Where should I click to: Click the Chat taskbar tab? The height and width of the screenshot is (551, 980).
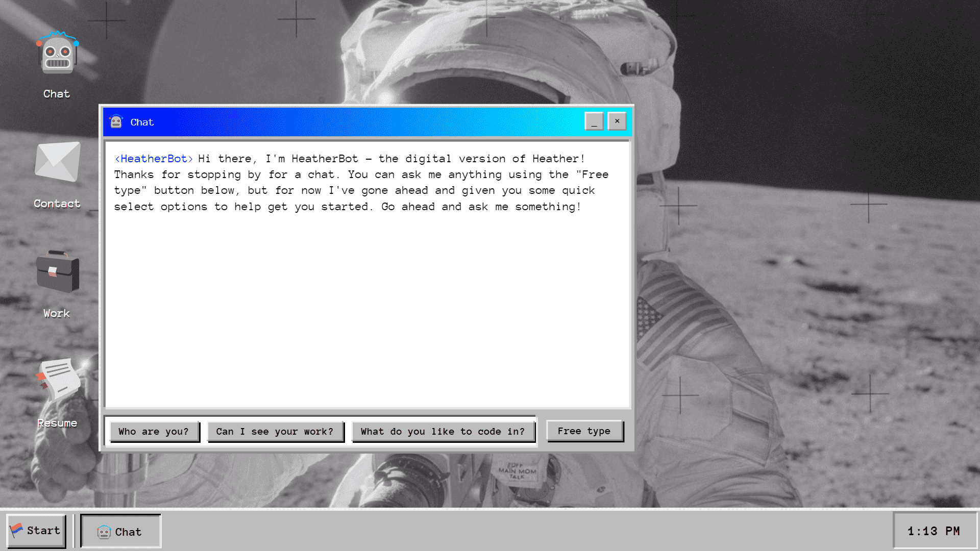click(120, 531)
